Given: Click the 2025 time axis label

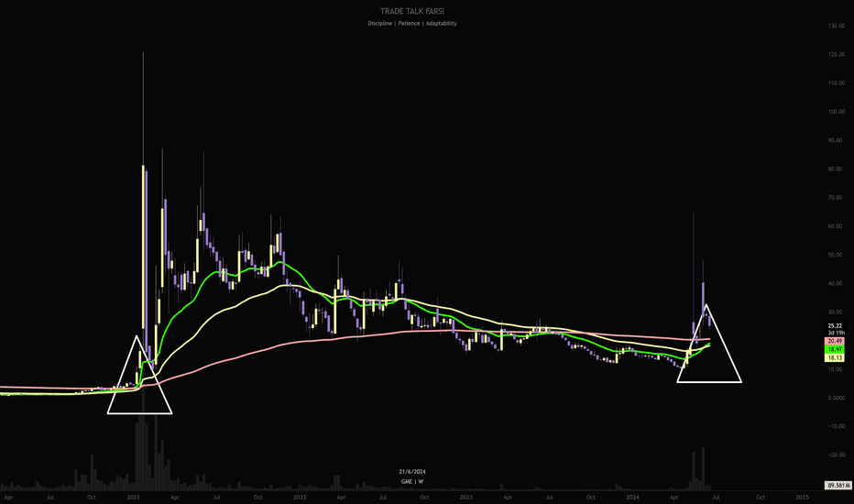Looking at the screenshot, I should click(802, 498).
